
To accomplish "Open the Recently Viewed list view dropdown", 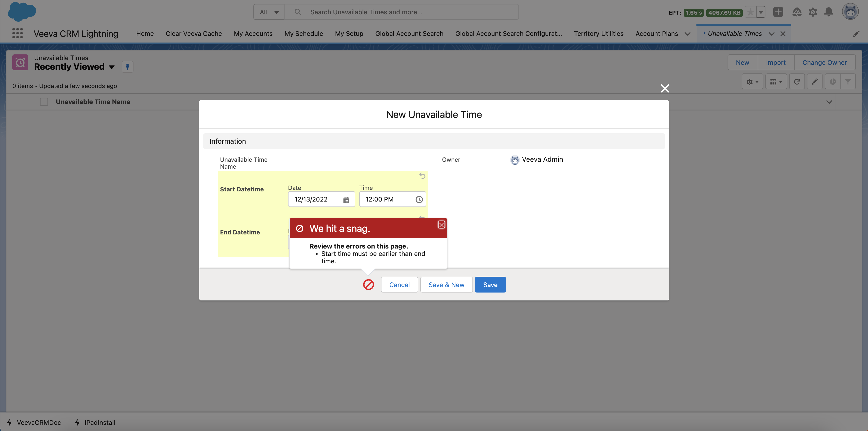I will tap(111, 67).
